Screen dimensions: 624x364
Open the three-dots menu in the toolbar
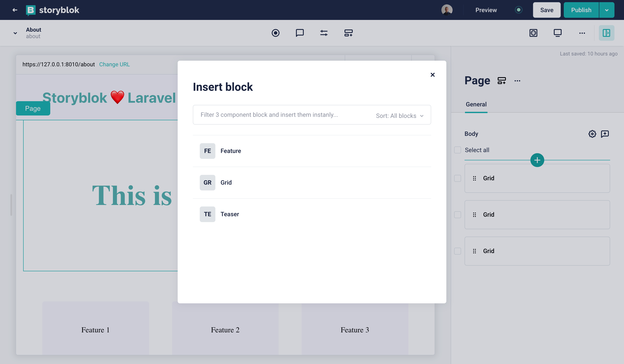pos(582,33)
